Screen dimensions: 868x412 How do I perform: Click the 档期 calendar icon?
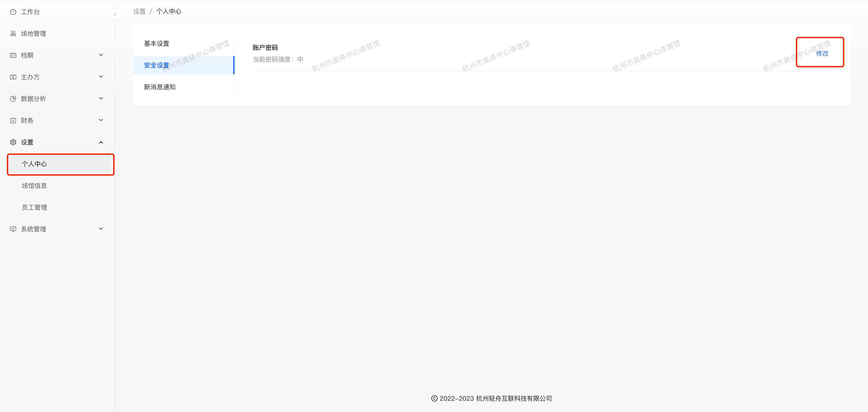pyautogui.click(x=13, y=55)
